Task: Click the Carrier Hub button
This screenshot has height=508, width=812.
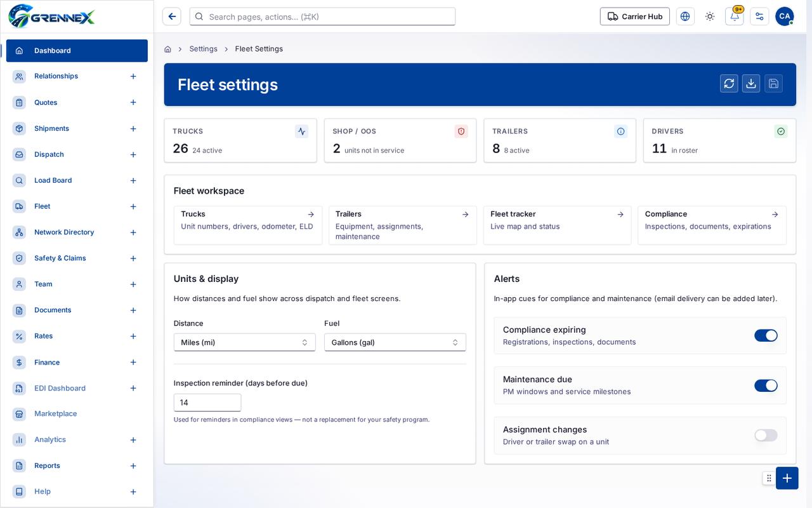Action: [634, 17]
